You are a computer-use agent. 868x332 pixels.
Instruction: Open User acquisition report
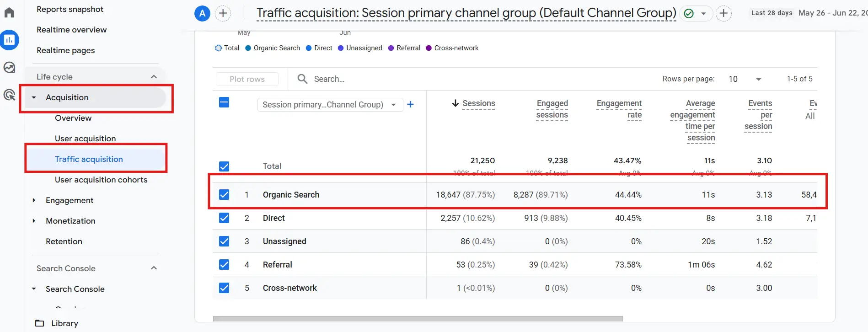(86, 139)
